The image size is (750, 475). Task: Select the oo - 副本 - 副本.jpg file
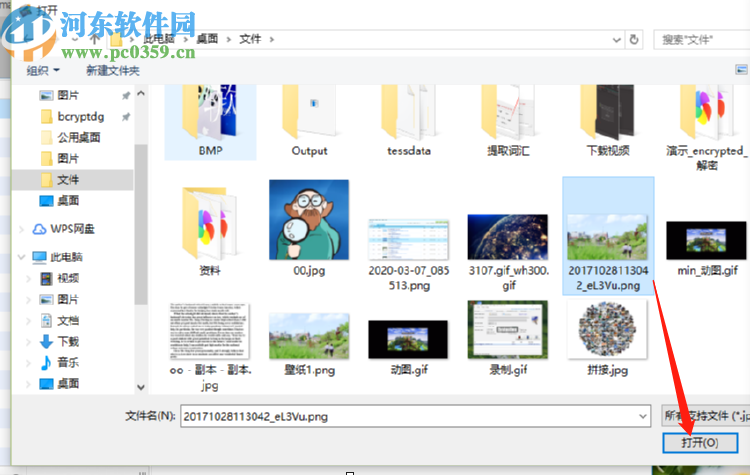[x=210, y=347]
